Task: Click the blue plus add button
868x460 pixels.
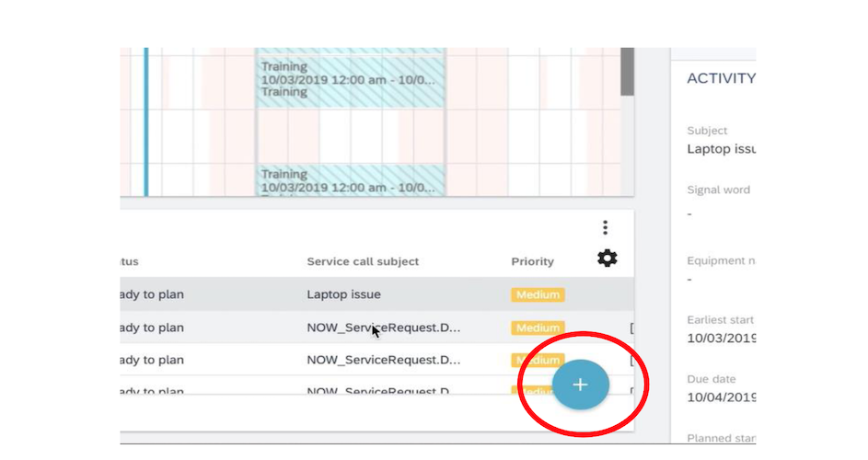Action: (580, 385)
